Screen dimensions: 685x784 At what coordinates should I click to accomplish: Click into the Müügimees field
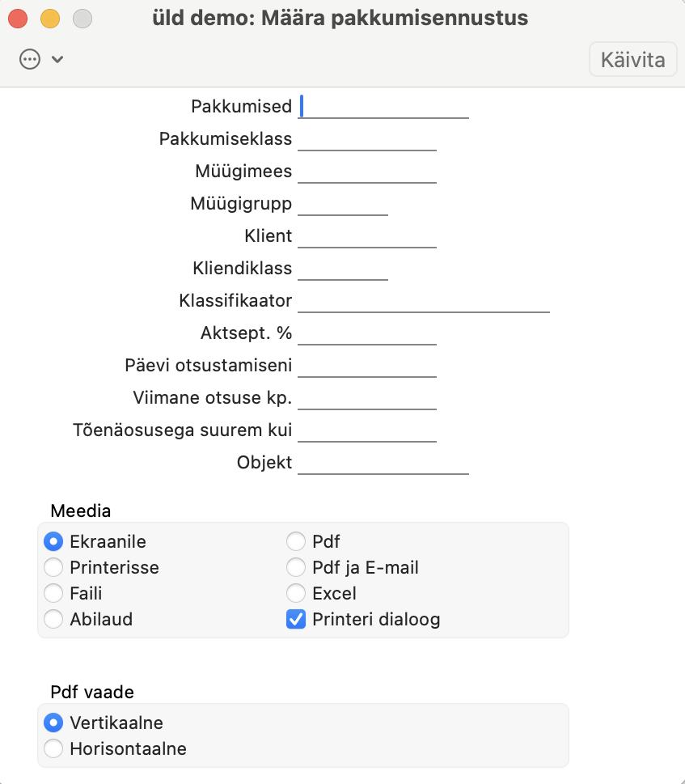tap(367, 172)
